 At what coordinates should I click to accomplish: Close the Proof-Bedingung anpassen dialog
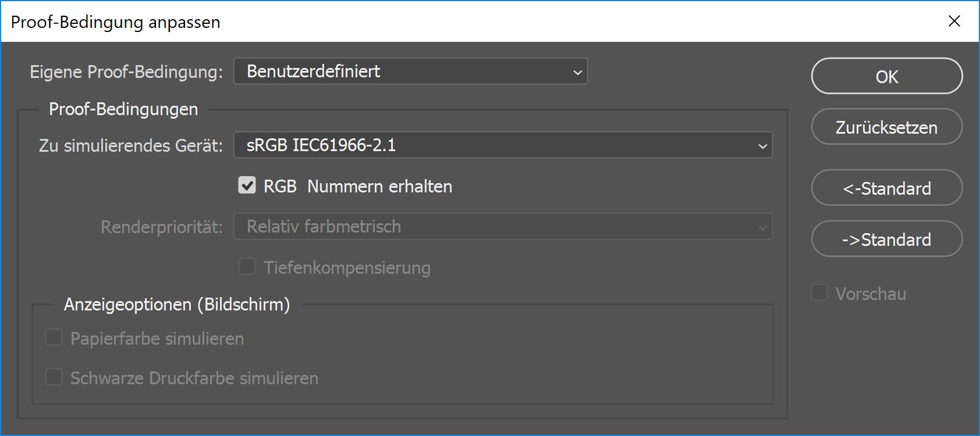coord(954,22)
